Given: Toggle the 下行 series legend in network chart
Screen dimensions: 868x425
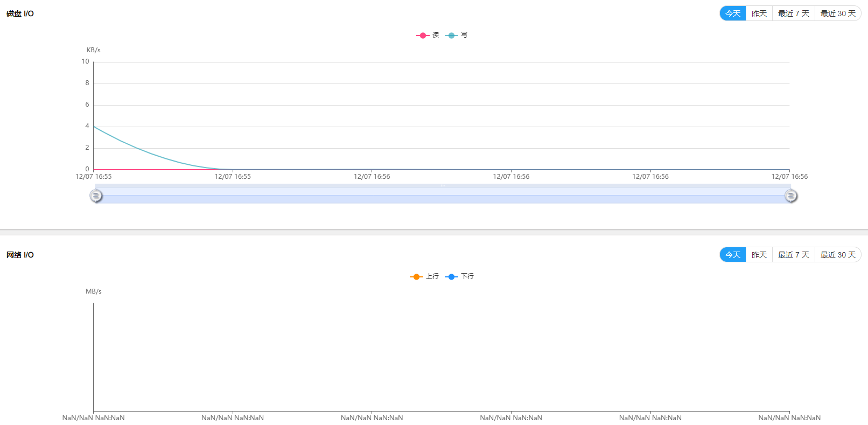Looking at the screenshot, I should tap(460, 276).
